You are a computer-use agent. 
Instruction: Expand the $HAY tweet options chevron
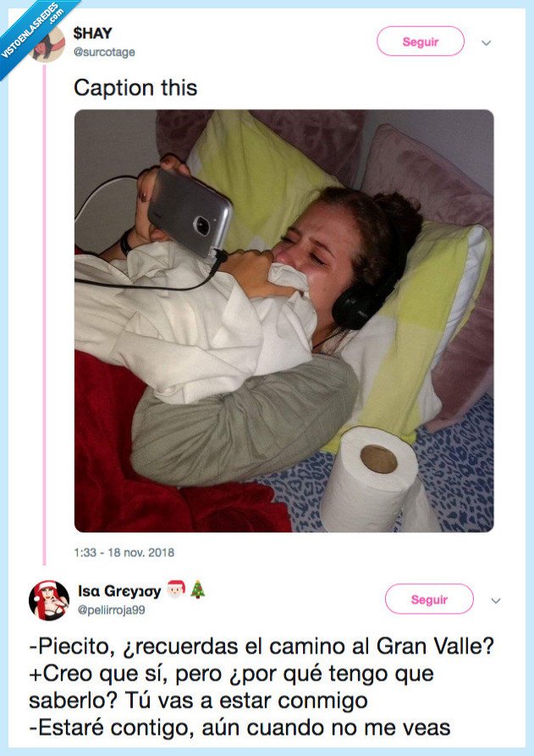click(x=487, y=41)
